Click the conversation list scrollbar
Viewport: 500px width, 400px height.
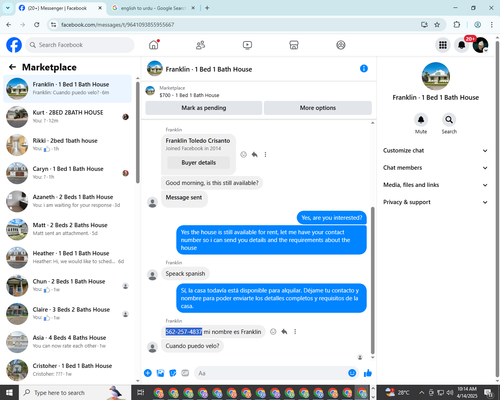click(x=138, y=132)
